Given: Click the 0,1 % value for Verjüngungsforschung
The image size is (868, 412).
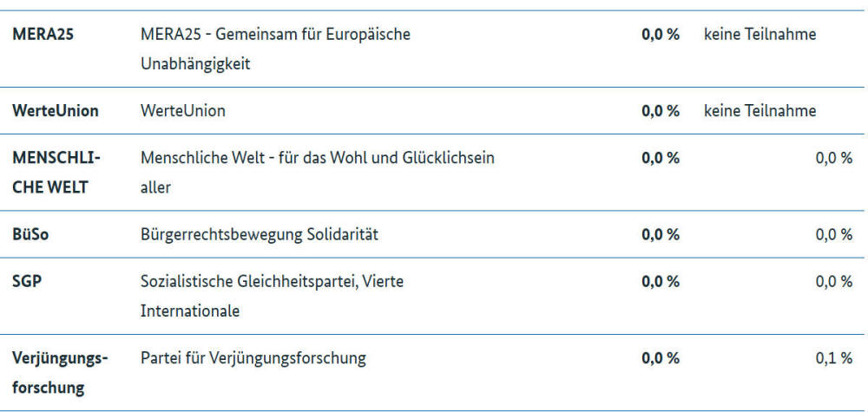Looking at the screenshot, I should (834, 358).
